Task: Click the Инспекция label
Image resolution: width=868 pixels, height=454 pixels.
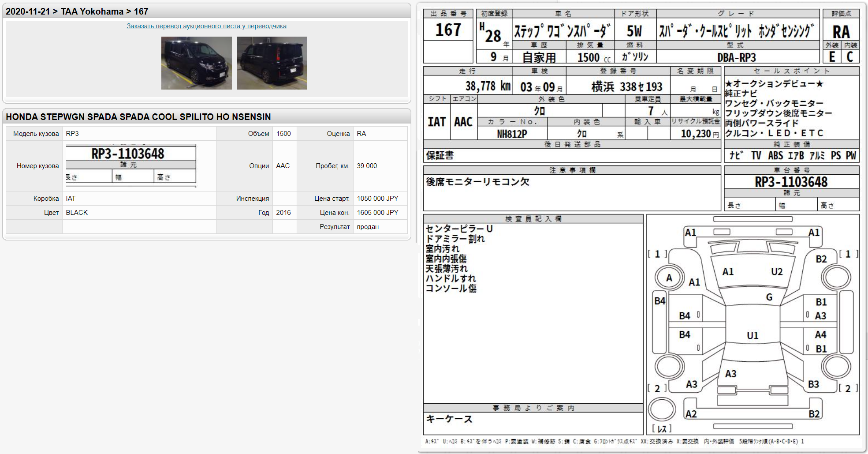Action: point(252,199)
